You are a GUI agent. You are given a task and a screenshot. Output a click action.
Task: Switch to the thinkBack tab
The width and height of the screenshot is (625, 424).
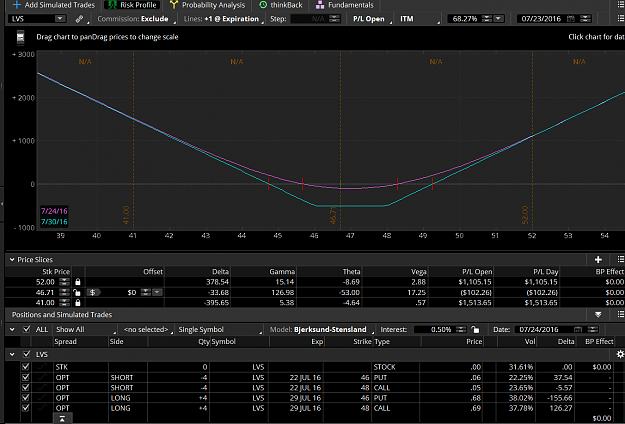pos(281,5)
